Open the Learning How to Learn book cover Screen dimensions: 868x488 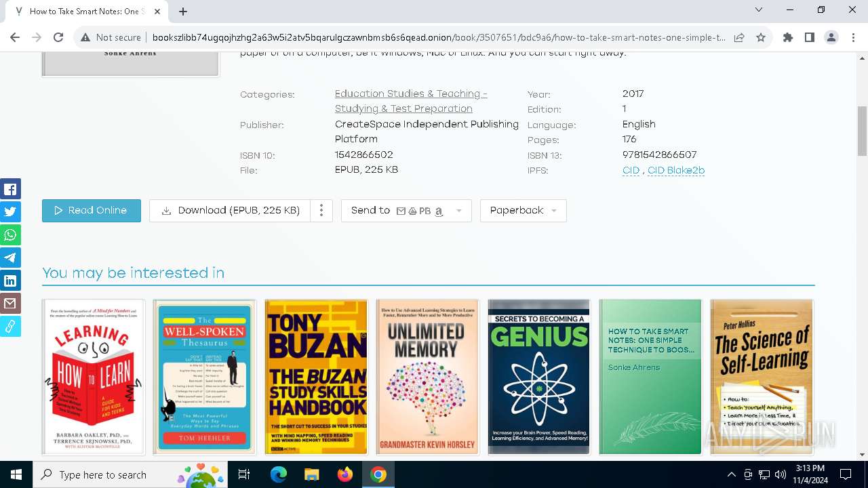[94, 377]
